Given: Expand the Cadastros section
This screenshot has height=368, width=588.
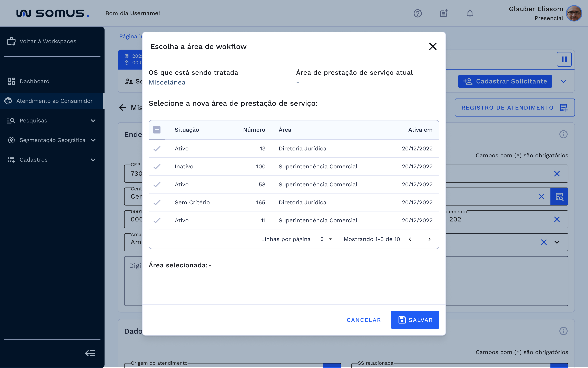Looking at the screenshot, I should pos(93,160).
